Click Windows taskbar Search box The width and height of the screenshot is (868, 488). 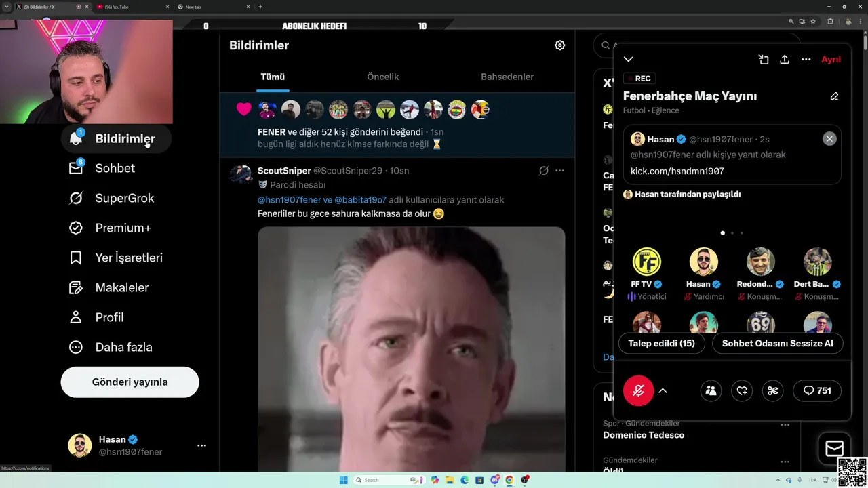[x=390, y=480]
